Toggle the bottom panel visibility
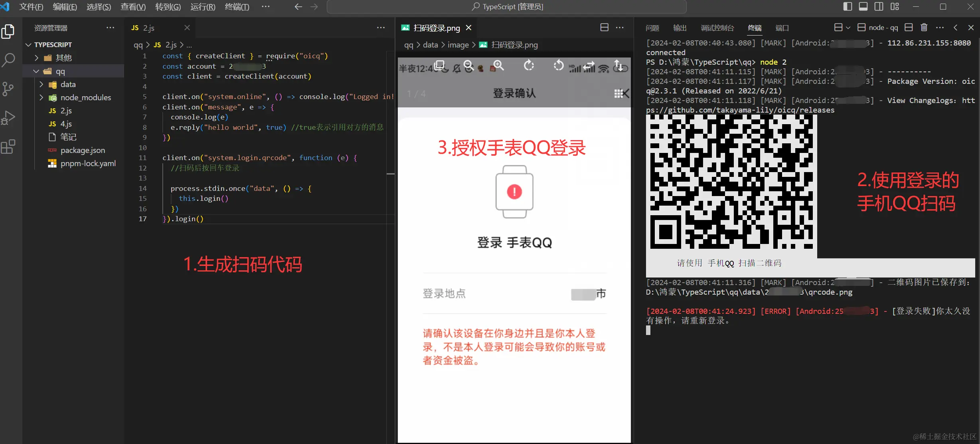The image size is (980, 444). (x=863, y=7)
